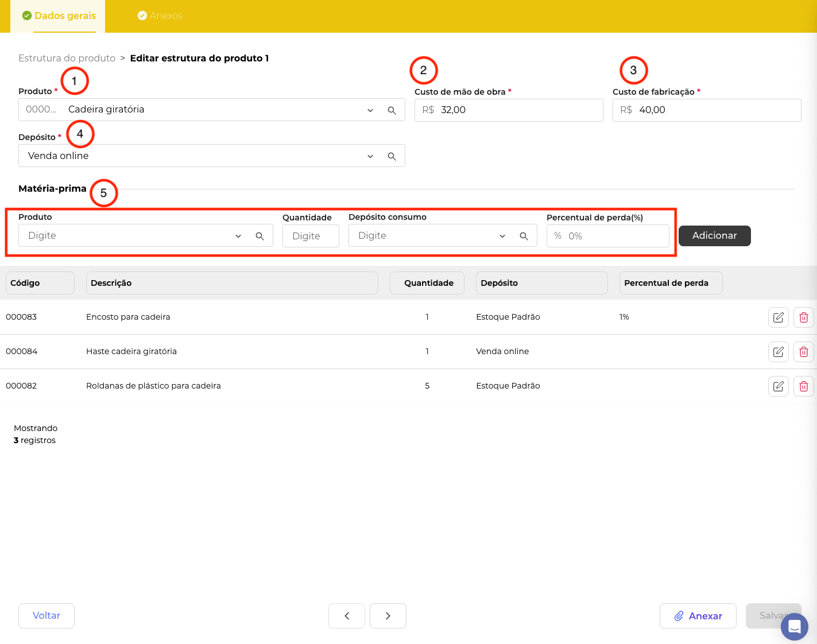Click search icon in top Produto field
Screen dimensions: 817x644
click(392, 110)
